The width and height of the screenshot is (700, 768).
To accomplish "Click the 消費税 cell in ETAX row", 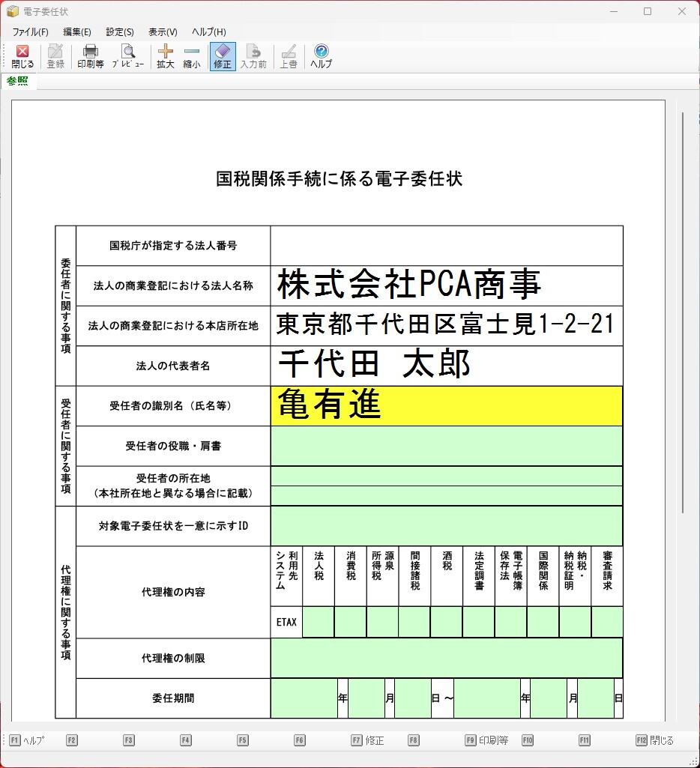I will point(350,622).
